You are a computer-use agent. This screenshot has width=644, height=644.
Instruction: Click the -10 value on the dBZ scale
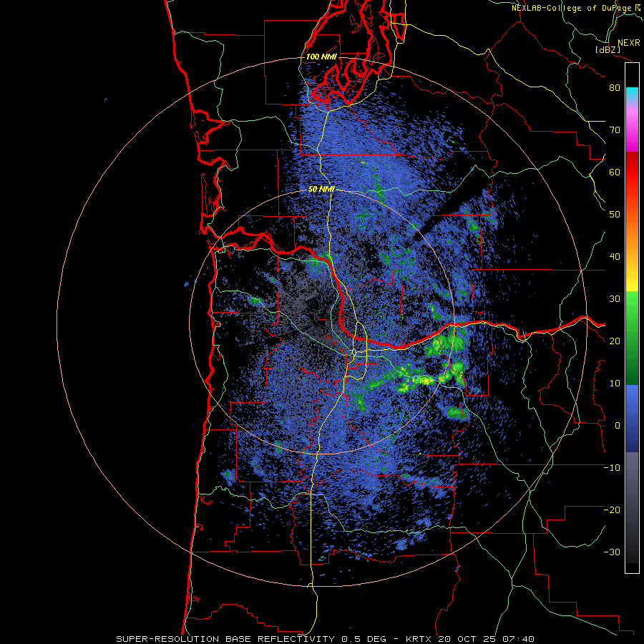pos(612,468)
